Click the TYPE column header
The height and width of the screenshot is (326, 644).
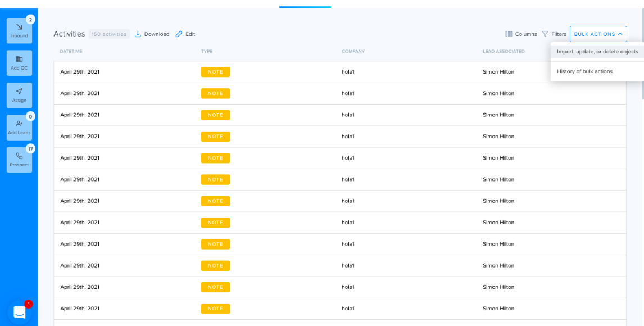coord(207,51)
